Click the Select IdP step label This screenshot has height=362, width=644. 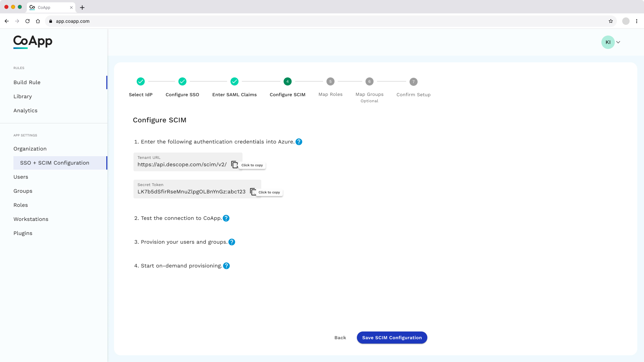tap(141, 95)
